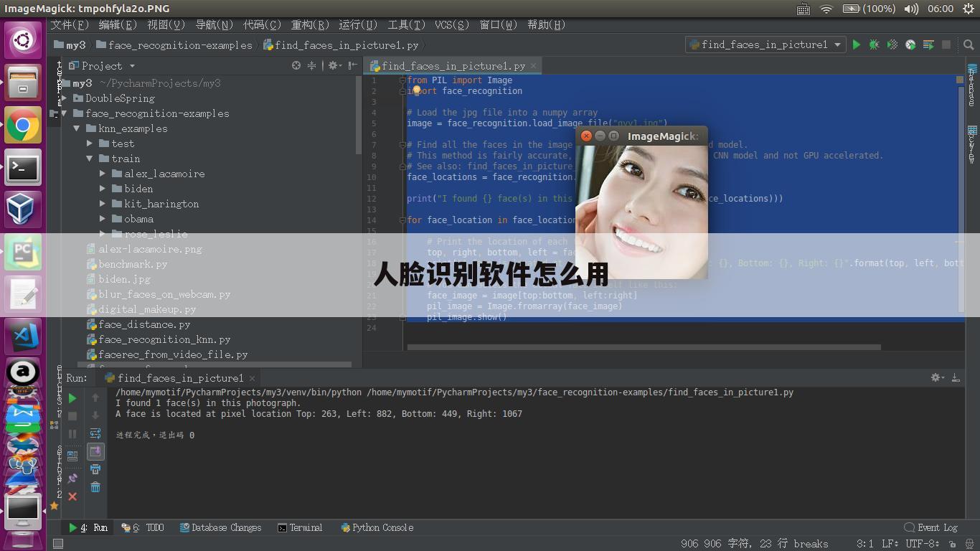
Task: Click the ImageMagick window face image
Action: click(642, 212)
